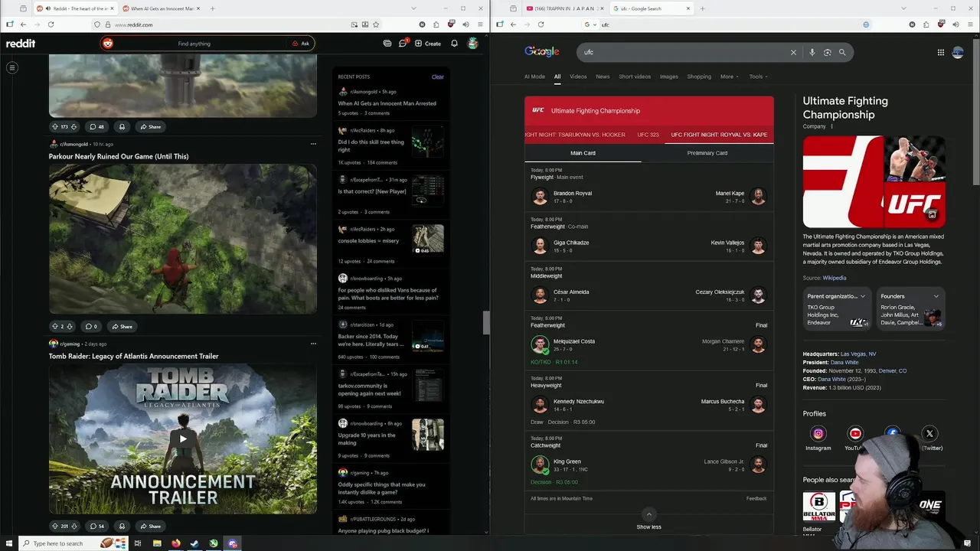Reload the Reddit browser page

51,24
